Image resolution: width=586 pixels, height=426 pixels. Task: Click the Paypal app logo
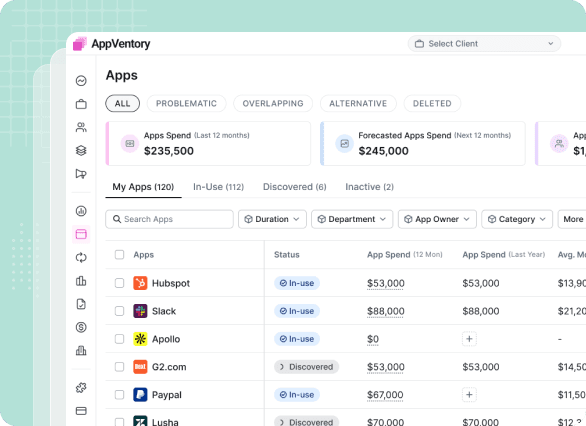[140, 395]
